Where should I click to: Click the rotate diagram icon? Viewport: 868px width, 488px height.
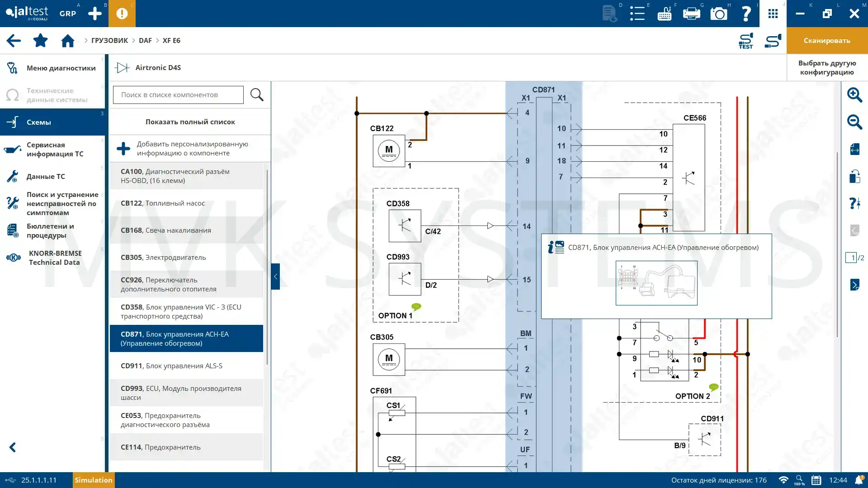click(x=854, y=176)
